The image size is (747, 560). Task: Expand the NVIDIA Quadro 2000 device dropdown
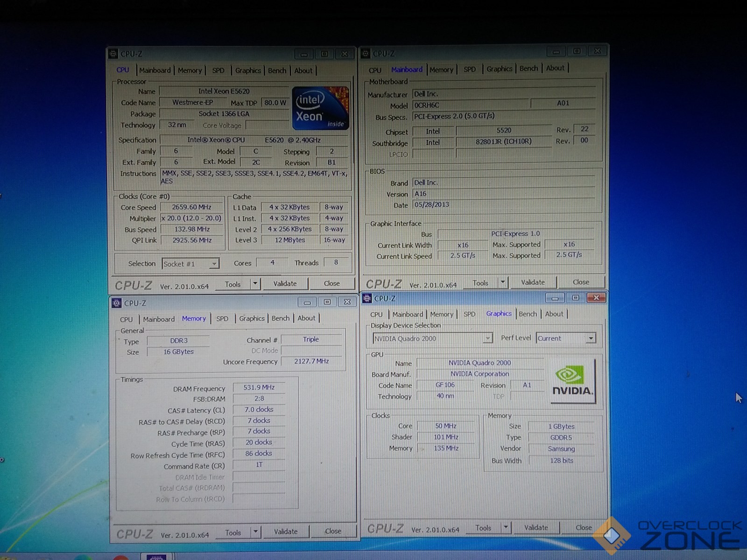click(487, 338)
